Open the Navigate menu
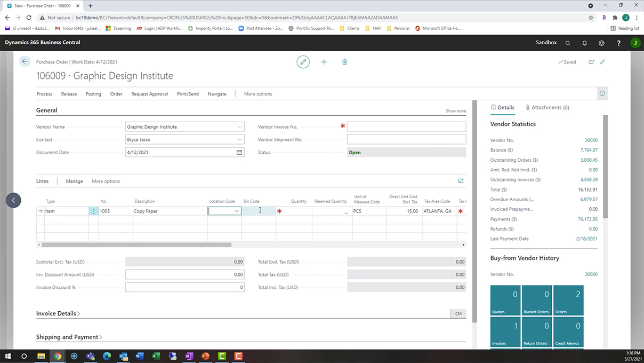The height and width of the screenshot is (363, 644). pos(217,94)
